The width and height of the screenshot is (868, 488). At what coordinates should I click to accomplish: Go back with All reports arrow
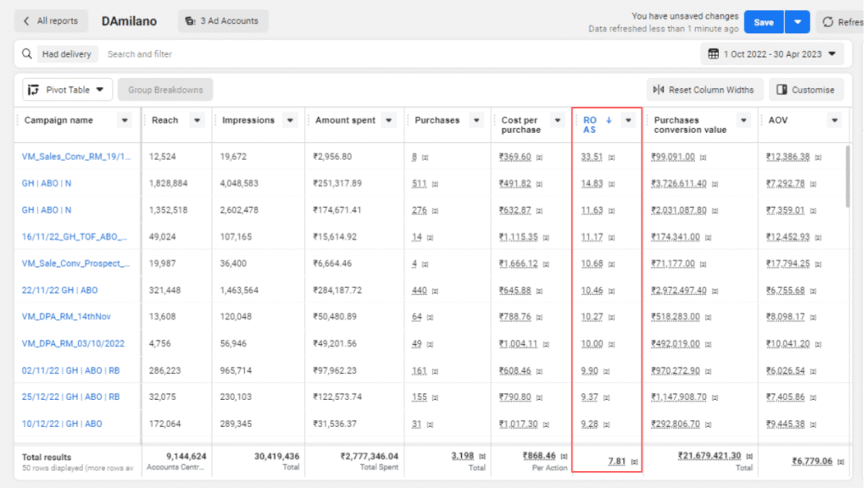(26, 21)
